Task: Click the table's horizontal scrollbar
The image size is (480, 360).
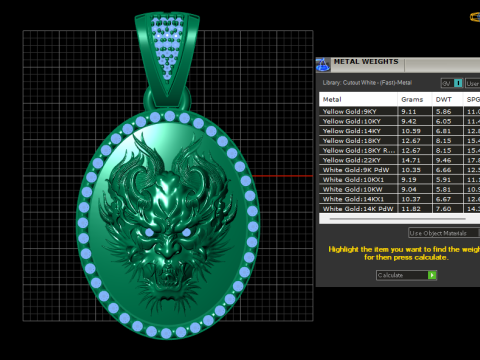Action: pyautogui.click(x=397, y=219)
